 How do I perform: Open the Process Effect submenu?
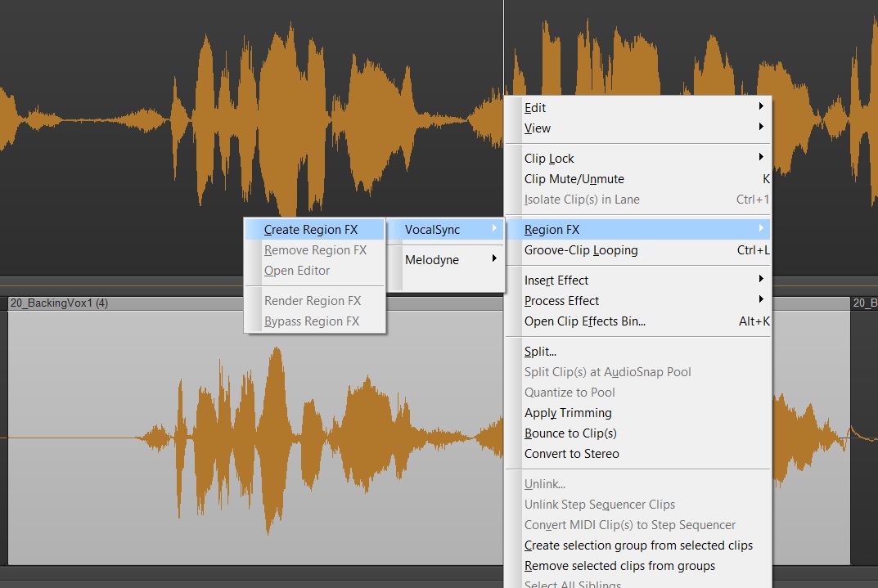click(x=637, y=301)
